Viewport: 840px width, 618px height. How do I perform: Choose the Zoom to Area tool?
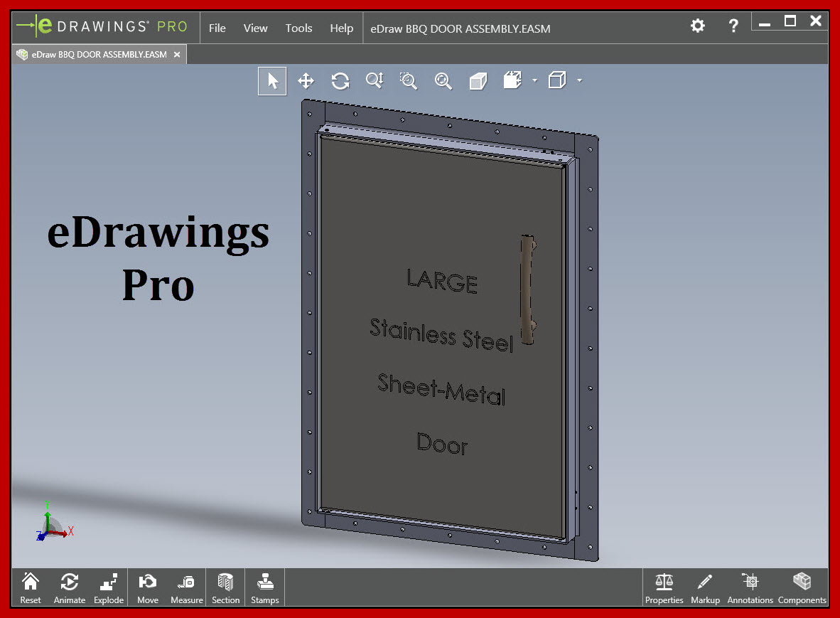coord(409,81)
